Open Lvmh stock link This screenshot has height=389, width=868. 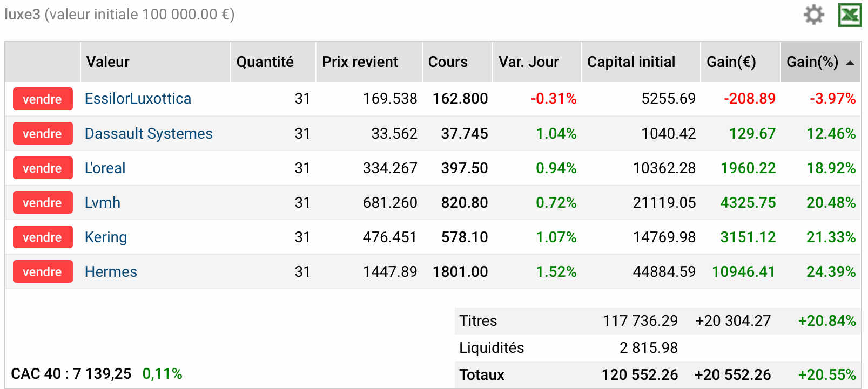tap(103, 202)
